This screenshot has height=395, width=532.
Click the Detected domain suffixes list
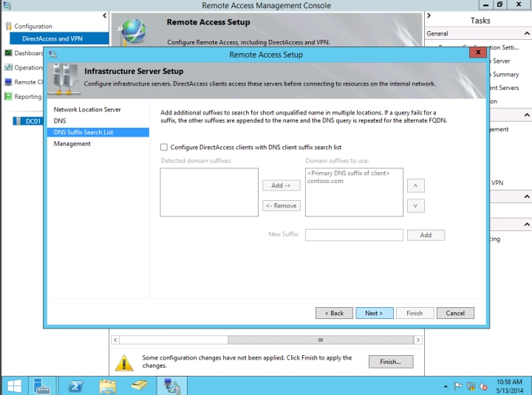pyautogui.click(x=209, y=192)
